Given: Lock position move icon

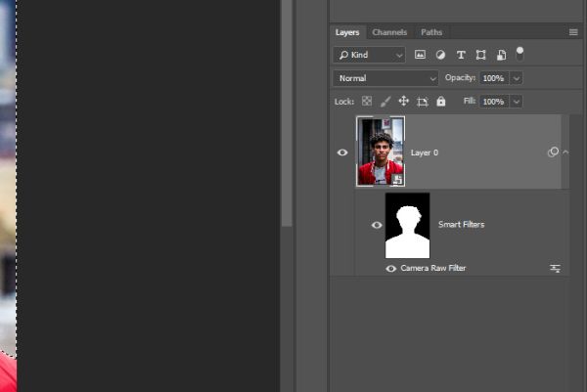Looking at the screenshot, I should [x=403, y=101].
